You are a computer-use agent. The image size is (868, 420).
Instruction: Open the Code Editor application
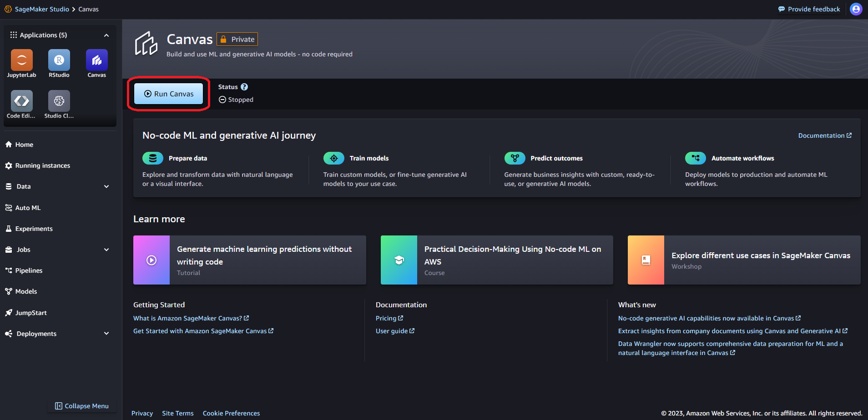tap(21, 100)
